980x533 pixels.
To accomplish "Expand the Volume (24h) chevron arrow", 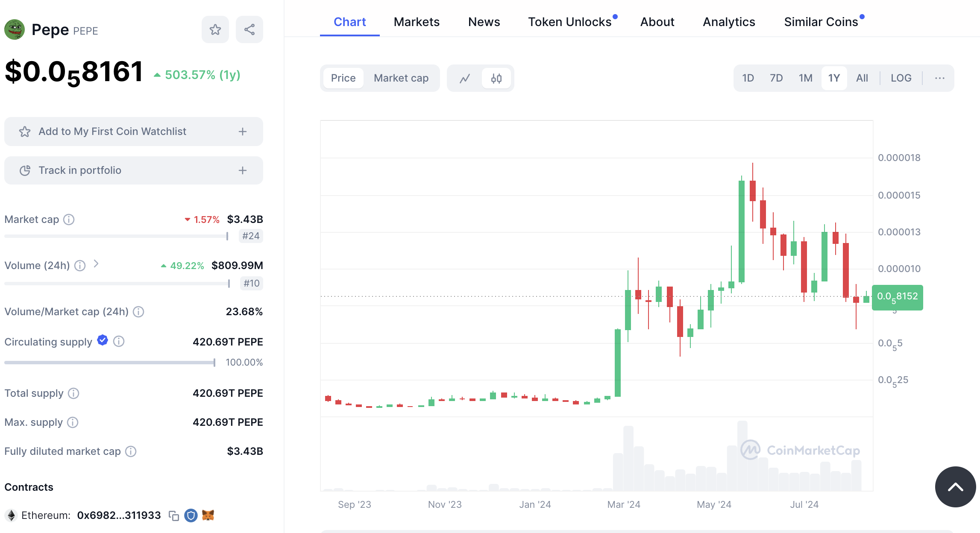I will tap(96, 264).
